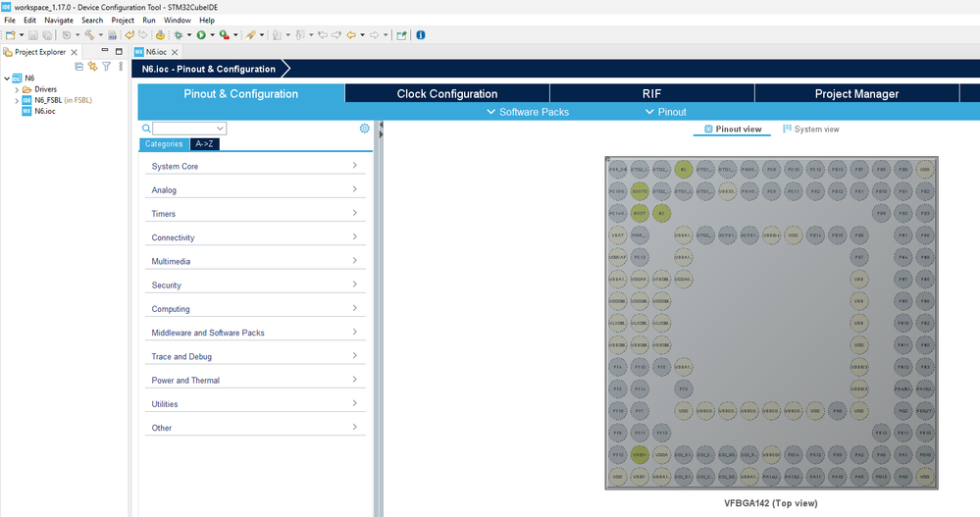Select the green BOOT0 pin on chip
This screenshot has height=517, width=980.
[x=640, y=191]
